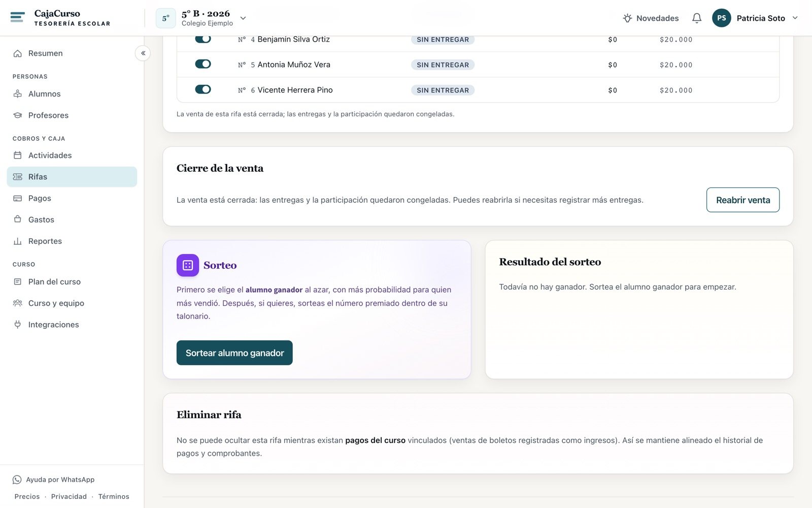Select the Rifas menu item
This screenshot has width=812, height=508.
coord(72,177)
